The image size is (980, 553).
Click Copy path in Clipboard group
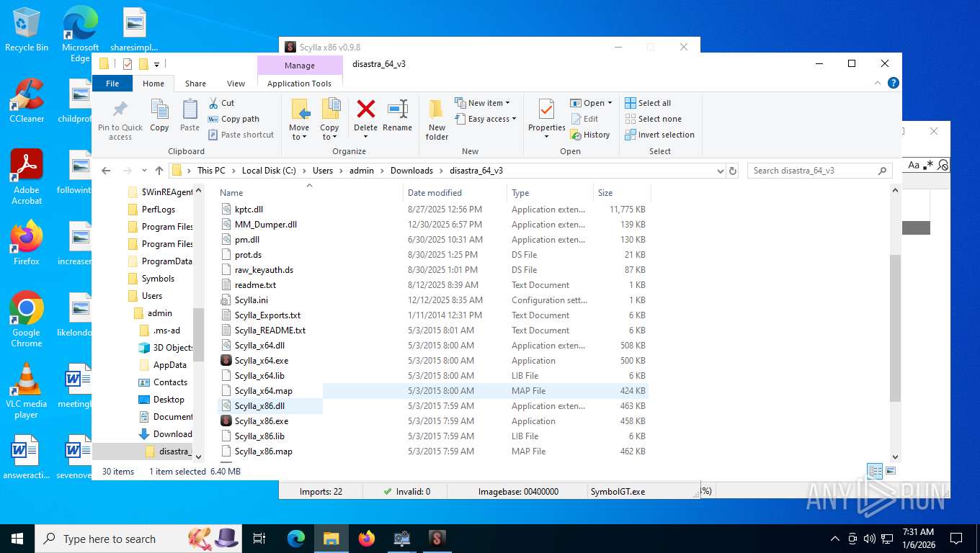233,119
